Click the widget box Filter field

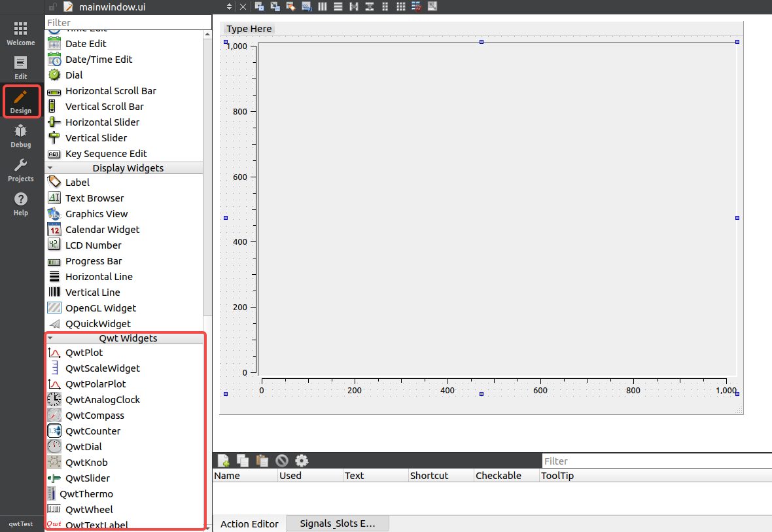124,22
